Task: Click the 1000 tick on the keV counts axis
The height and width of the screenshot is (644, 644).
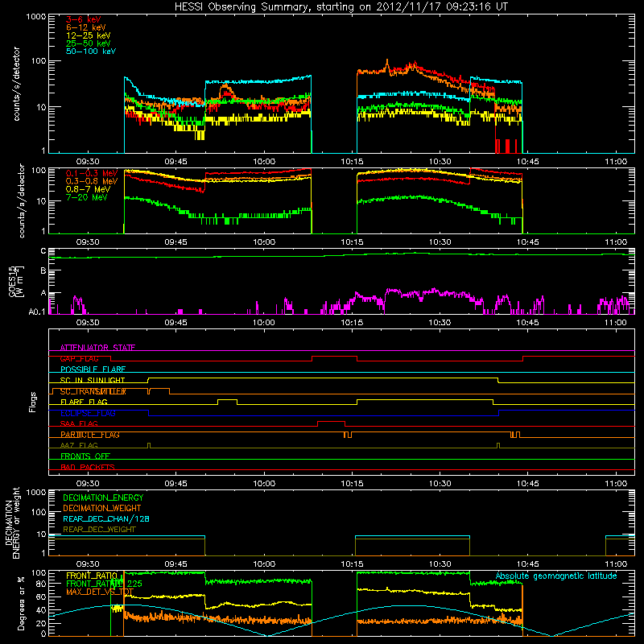Action: tap(36, 17)
